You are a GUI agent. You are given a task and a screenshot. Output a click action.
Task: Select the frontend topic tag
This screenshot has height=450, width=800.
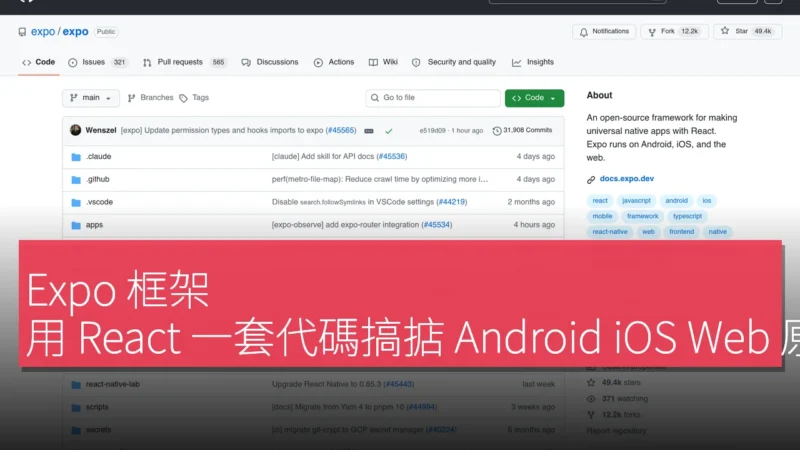(x=682, y=232)
